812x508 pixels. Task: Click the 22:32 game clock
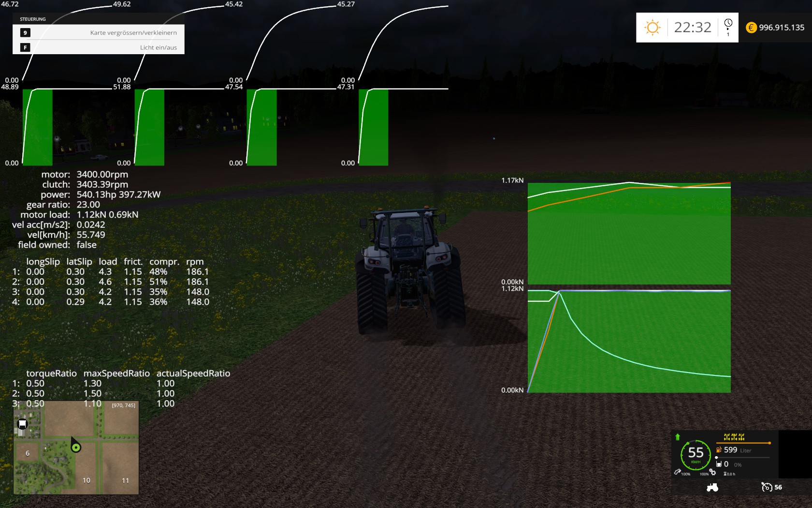point(693,28)
